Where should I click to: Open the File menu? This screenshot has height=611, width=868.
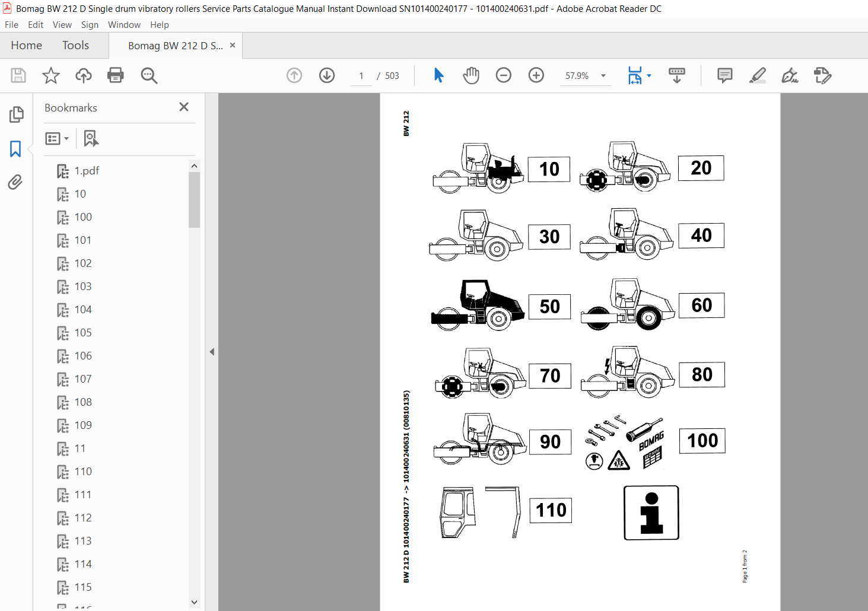point(11,25)
